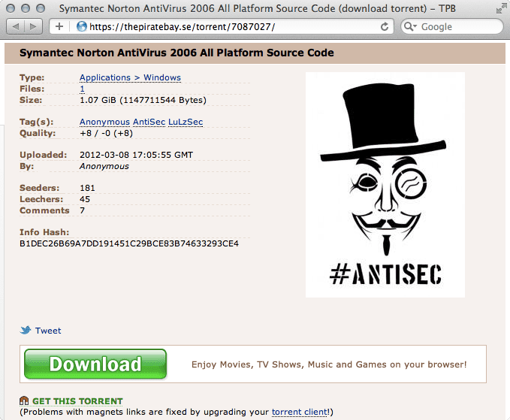Click the magnet icon beside Get This Torrent

point(24,400)
